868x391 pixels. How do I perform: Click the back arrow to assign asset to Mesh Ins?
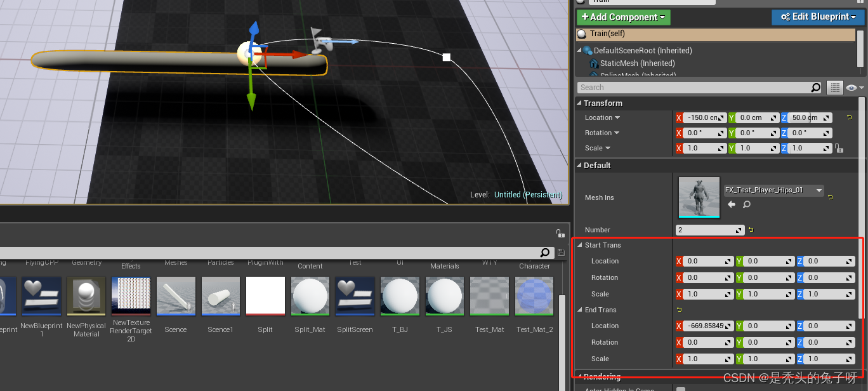pos(731,204)
